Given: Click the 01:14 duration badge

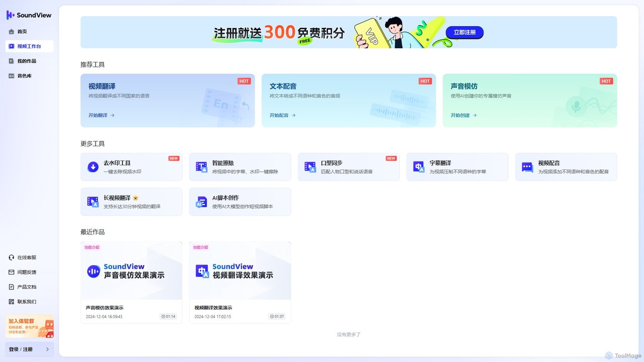Looking at the screenshot, I should (x=169, y=317).
